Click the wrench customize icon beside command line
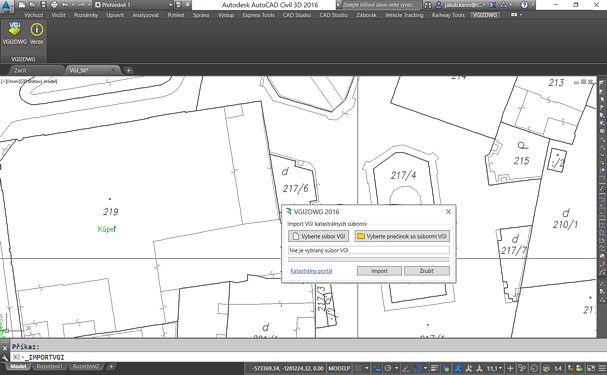The height and width of the screenshot is (375, 607). click(x=5, y=358)
